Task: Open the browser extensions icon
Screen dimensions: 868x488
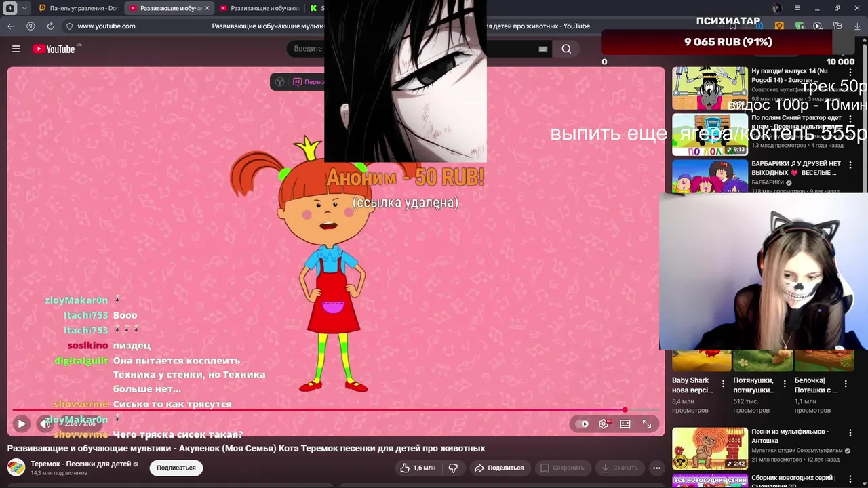Action: [837, 26]
